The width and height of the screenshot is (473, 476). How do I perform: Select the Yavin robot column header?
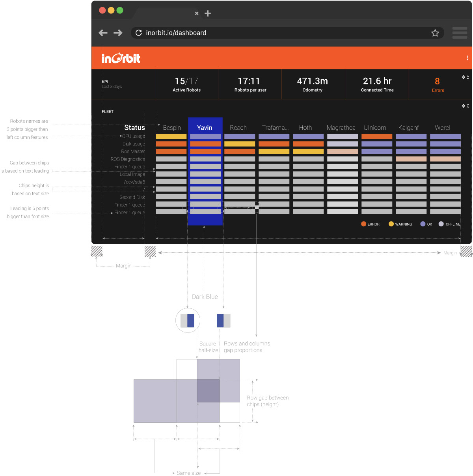(x=205, y=127)
